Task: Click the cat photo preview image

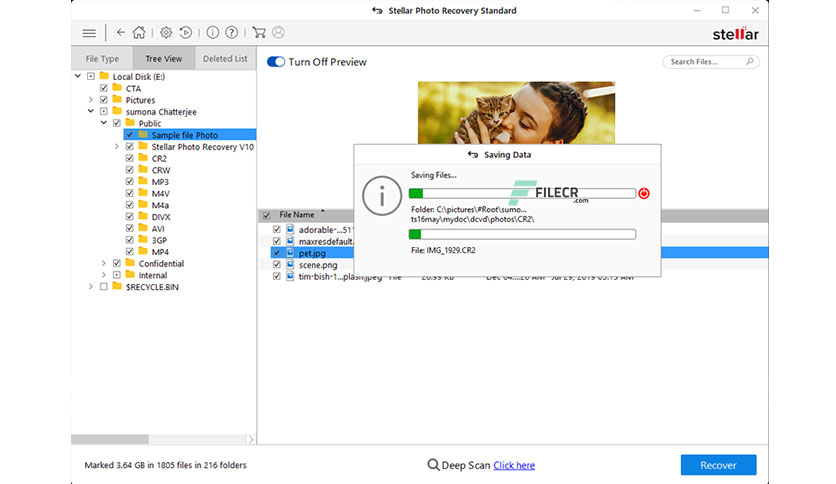Action: pos(516,112)
